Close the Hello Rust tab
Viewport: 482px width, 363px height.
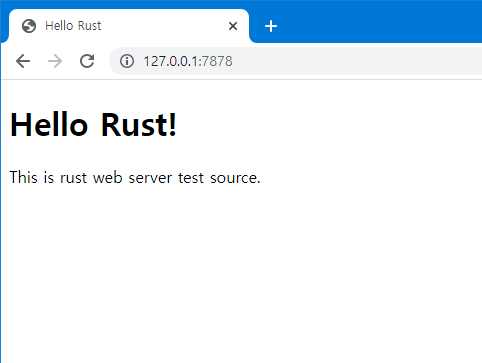[x=233, y=26]
